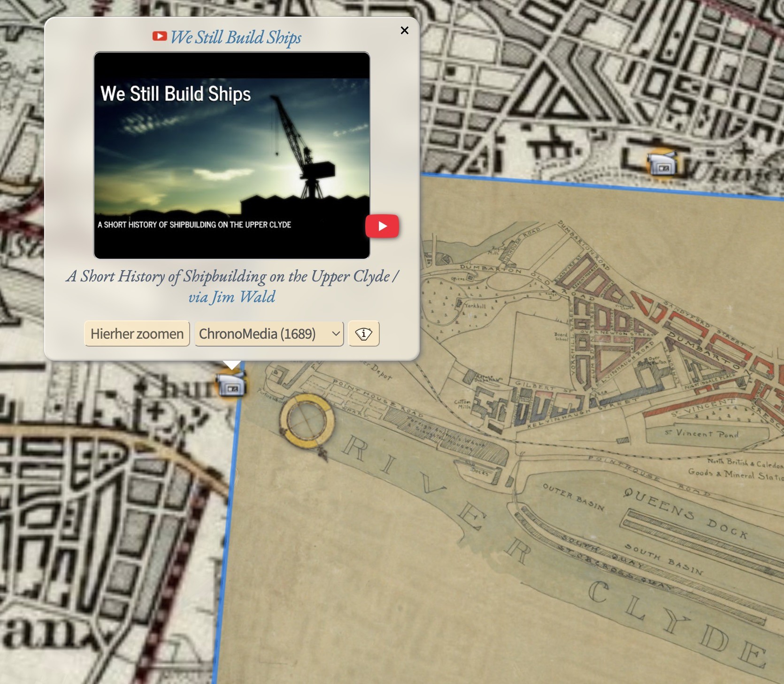This screenshot has width=784, height=684.
Task: Select the video camera marker below the popup
Action: click(x=231, y=385)
